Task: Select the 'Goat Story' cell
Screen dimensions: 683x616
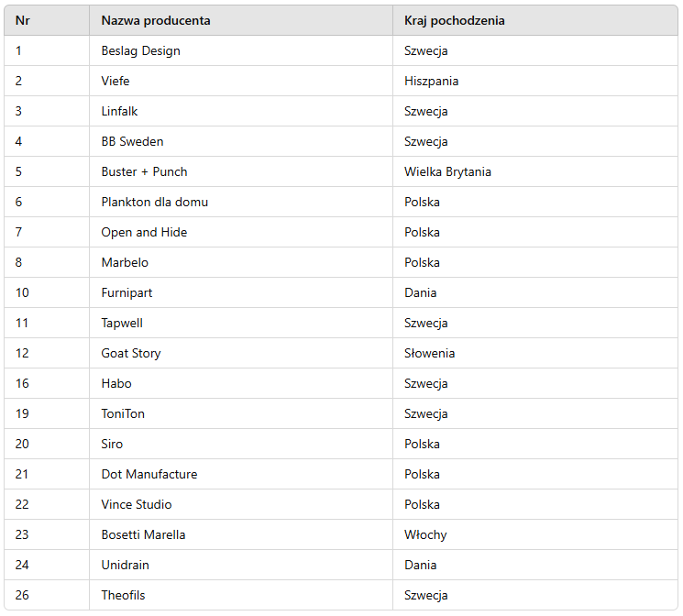Action: click(131, 353)
